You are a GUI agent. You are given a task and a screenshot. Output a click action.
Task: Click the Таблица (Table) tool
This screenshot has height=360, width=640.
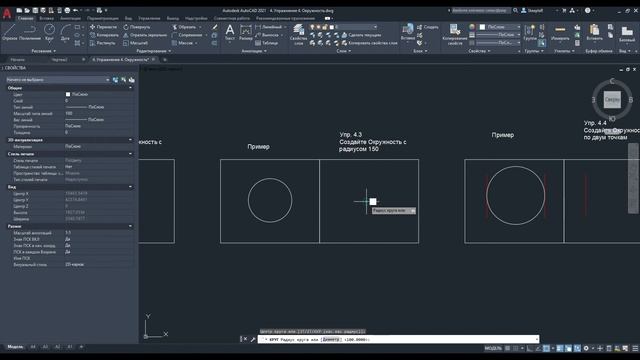click(266, 43)
